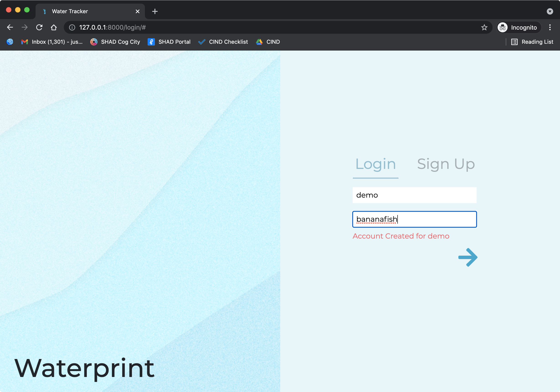560x392 pixels.
Task: Click the browser back arrow
Action: coord(10,27)
